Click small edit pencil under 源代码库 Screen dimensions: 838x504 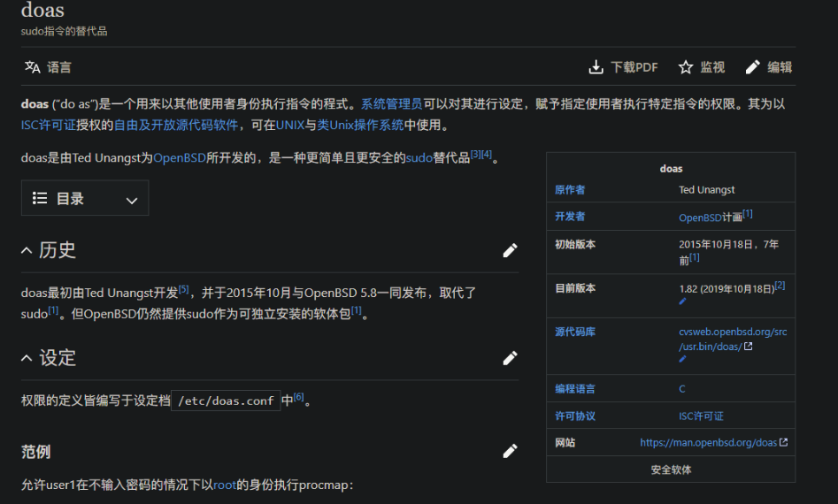pyautogui.click(x=682, y=359)
